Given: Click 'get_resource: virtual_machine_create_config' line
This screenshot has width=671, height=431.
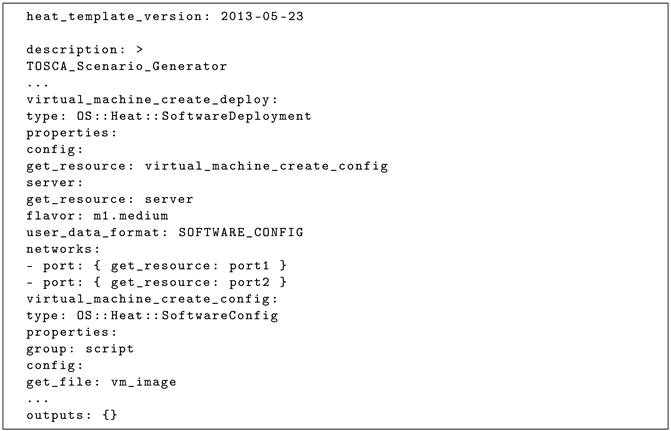Looking at the screenshot, I should (207, 165).
